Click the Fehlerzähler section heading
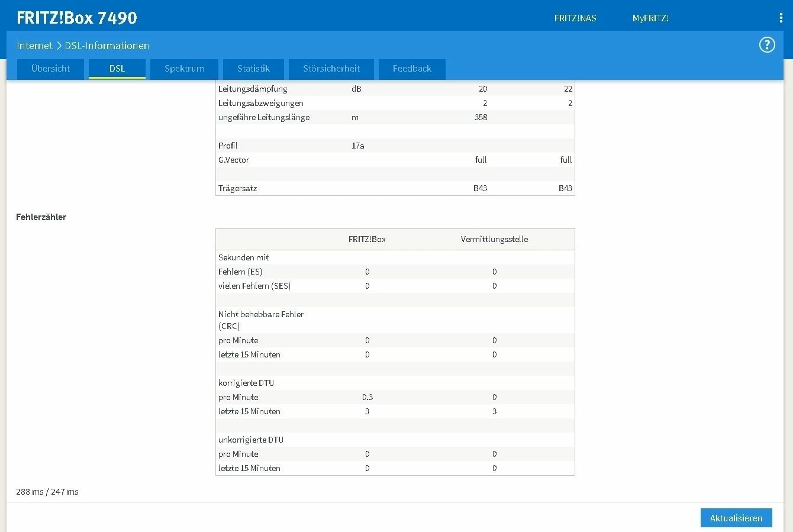793x532 pixels. [x=41, y=217]
